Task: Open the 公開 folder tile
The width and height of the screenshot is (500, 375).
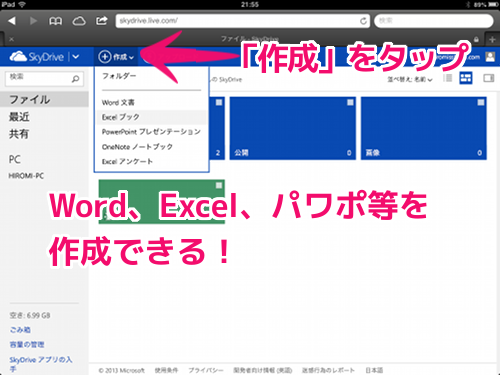Action: 293,128
